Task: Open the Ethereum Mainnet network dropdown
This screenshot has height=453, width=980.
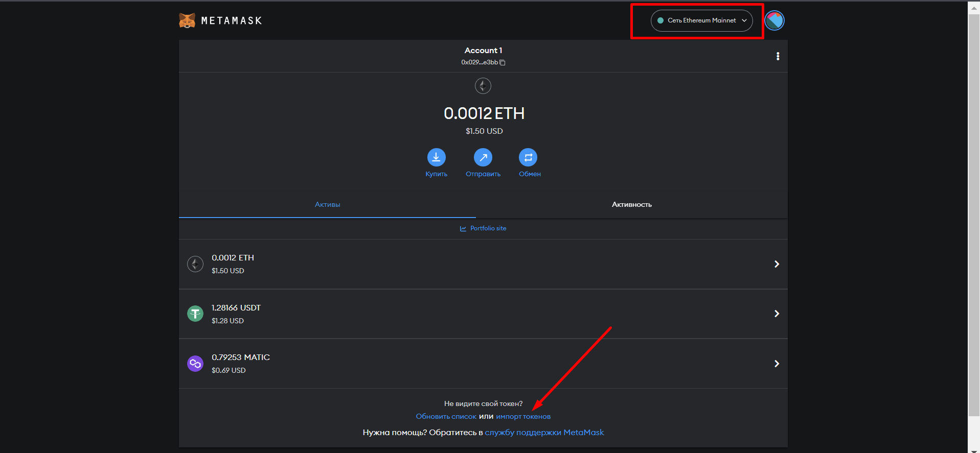Action: coord(701,20)
